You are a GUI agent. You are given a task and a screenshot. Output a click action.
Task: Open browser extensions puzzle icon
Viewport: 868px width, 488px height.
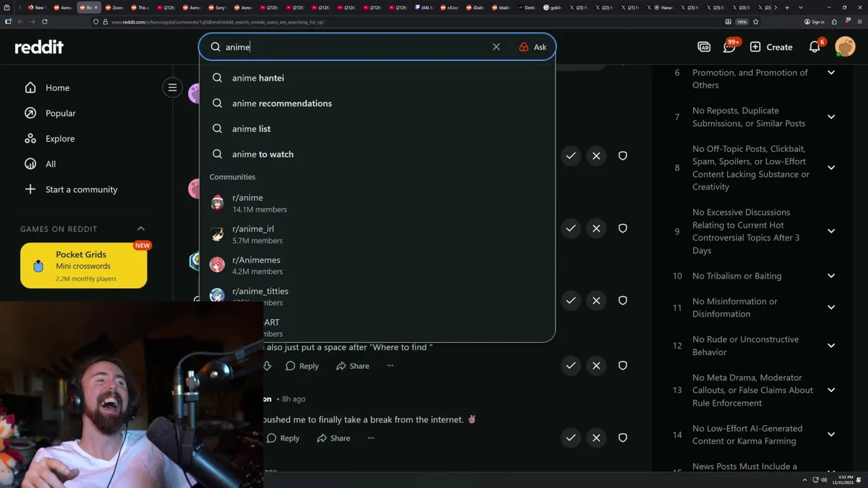tap(835, 22)
